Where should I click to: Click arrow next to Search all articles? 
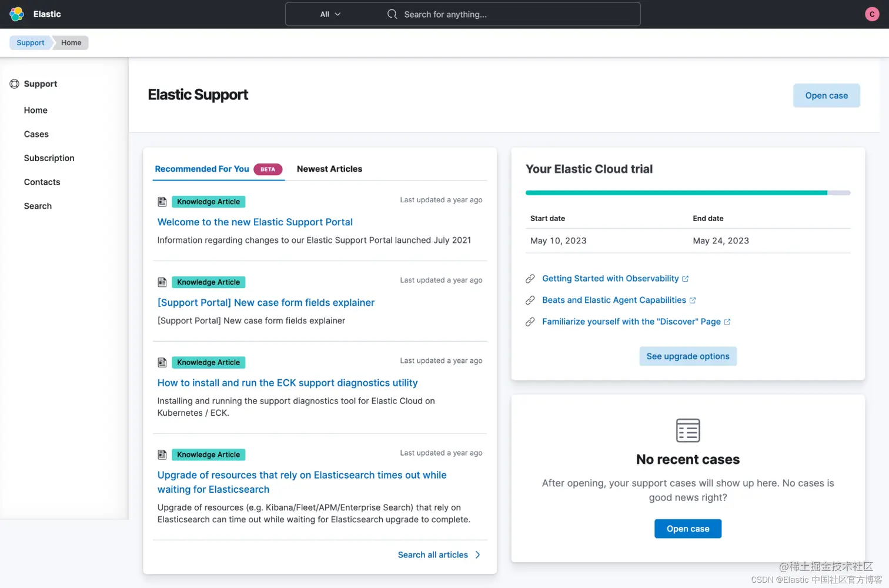tap(477, 555)
